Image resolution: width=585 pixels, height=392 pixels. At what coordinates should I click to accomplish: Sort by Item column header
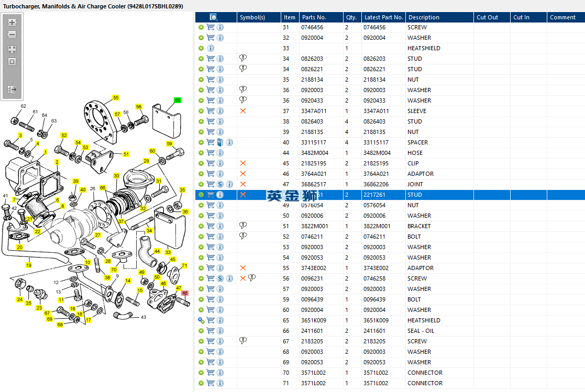(290, 17)
